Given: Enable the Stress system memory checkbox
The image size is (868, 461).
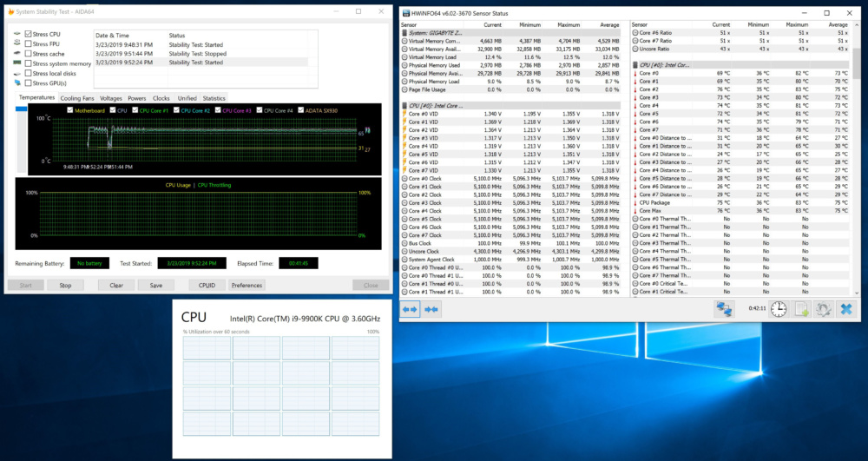Looking at the screenshot, I should click(29, 63).
